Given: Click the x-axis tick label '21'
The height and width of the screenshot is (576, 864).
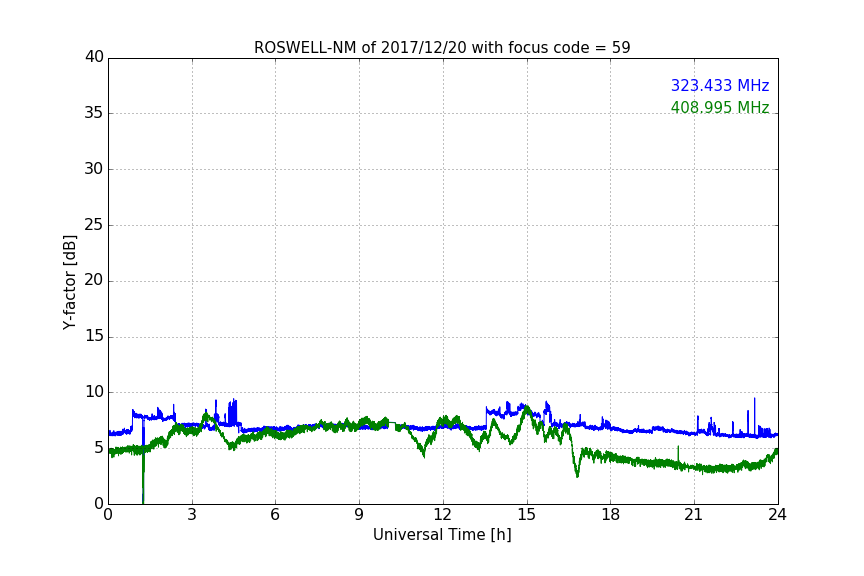Looking at the screenshot, I should (694, 515).
